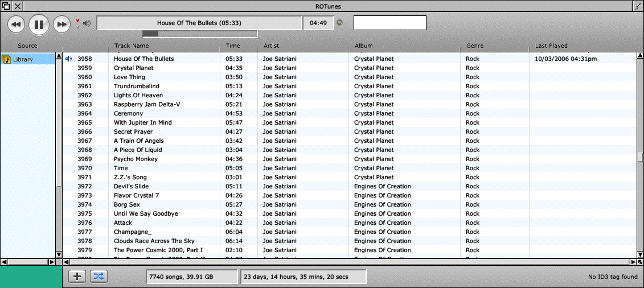Click the 7740 songs, 39.91 GB status

click(x=191, y=277)
